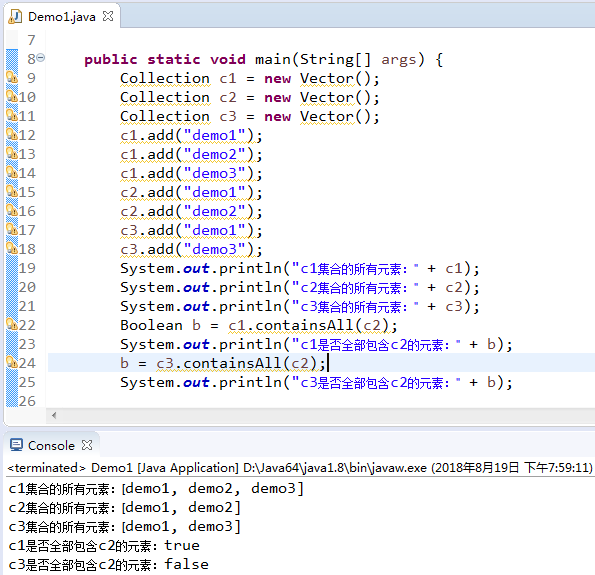The height and width of the screenshot is (575, 595).
Task: Click the console result line ending with false
Action: (109, 564)
